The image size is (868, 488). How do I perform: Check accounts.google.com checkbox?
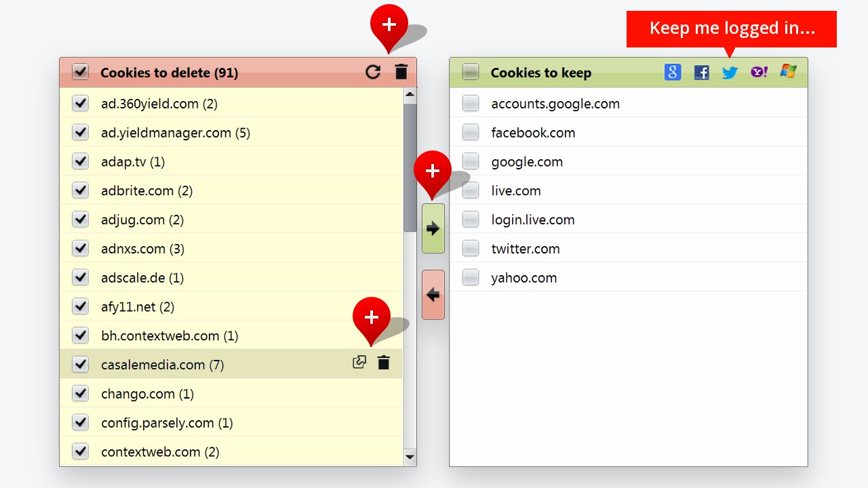[471, 103]
